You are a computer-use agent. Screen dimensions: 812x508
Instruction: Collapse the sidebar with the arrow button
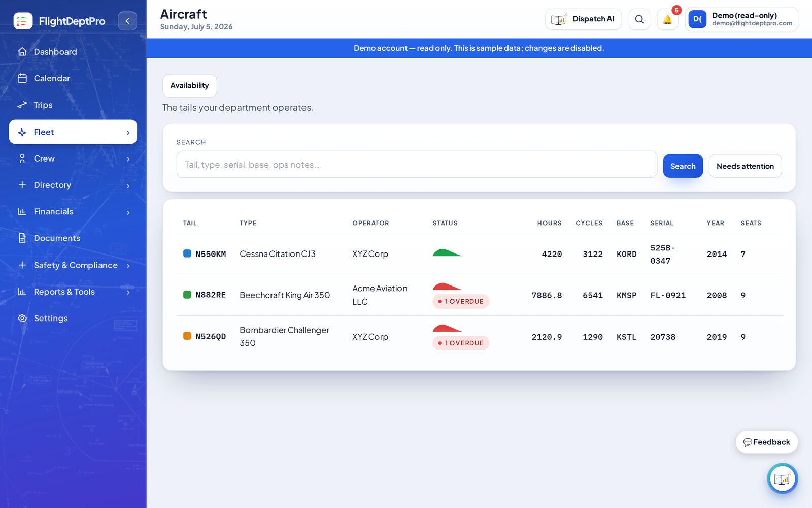127,21
